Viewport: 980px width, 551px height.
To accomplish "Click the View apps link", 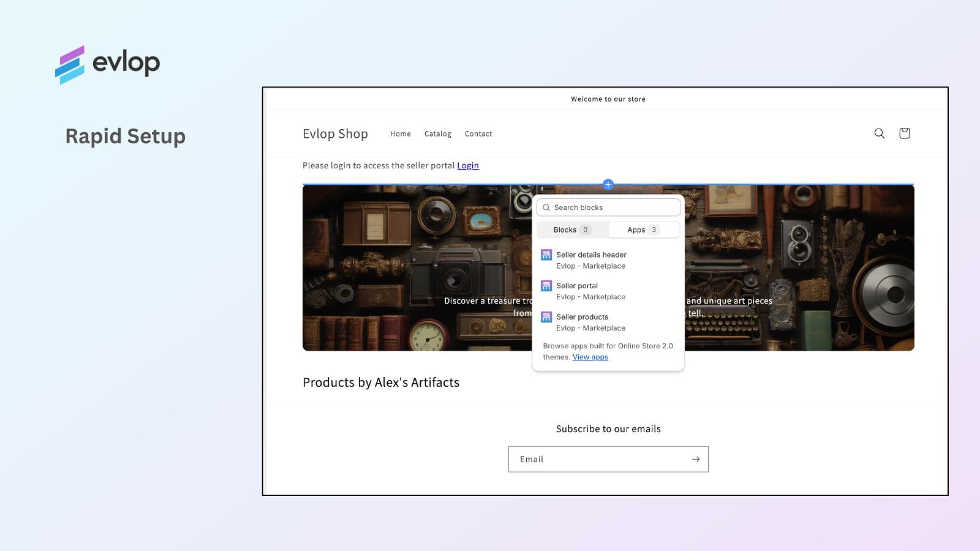I will point(590,358).
